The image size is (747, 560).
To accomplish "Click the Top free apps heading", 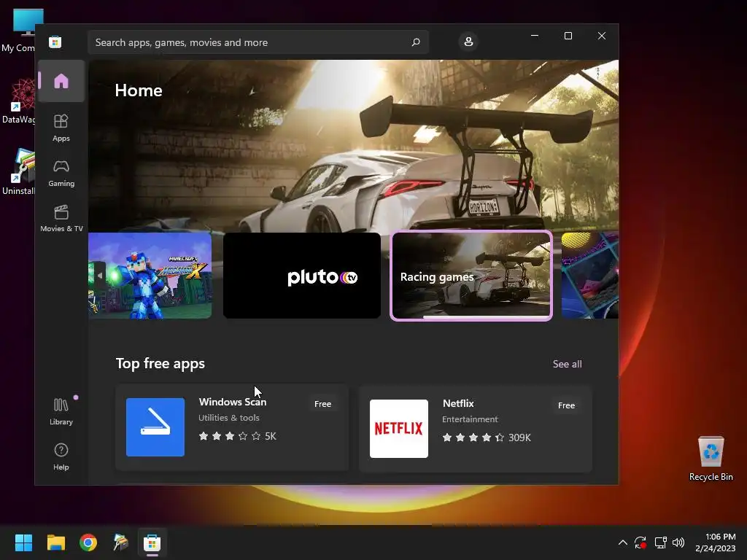I will [x=160, y=364].
